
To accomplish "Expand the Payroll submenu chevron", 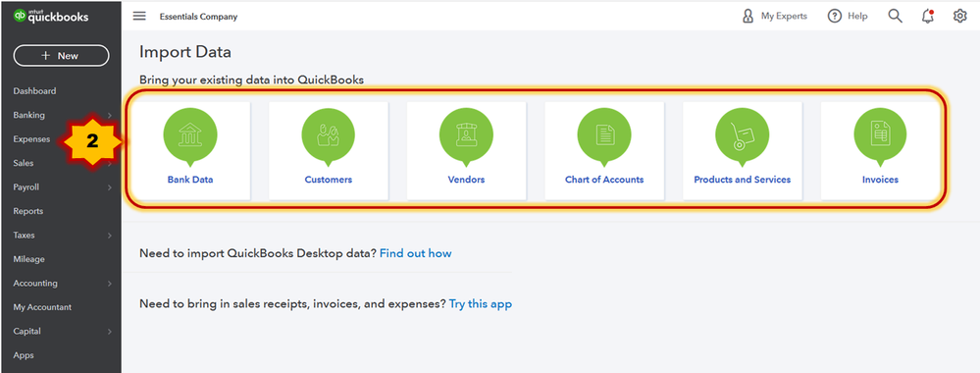I will pyautogui.click(x=109, y=187).
